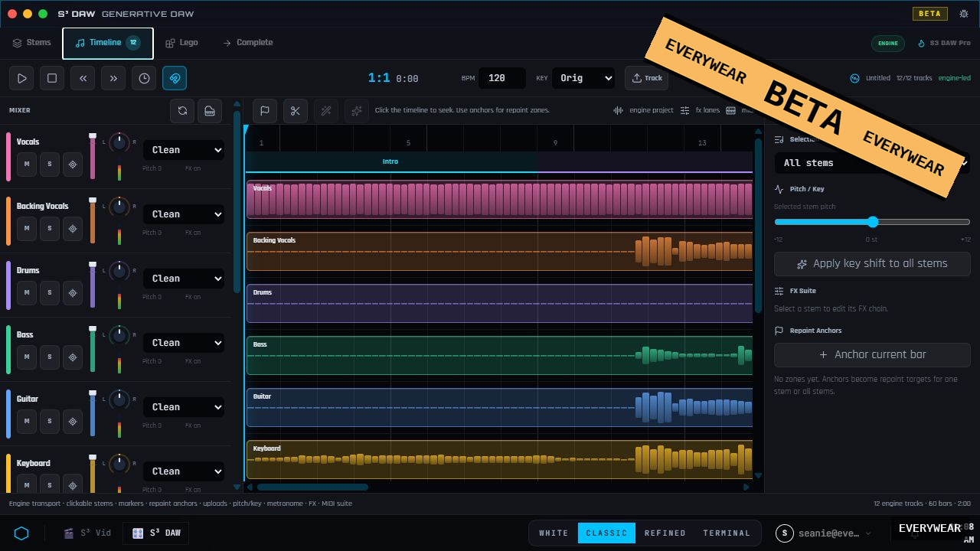Open the Bass Clean preset dropdown
Image resolution: width=980 pixels, height=551 pixels.
(x=184, y=343)
